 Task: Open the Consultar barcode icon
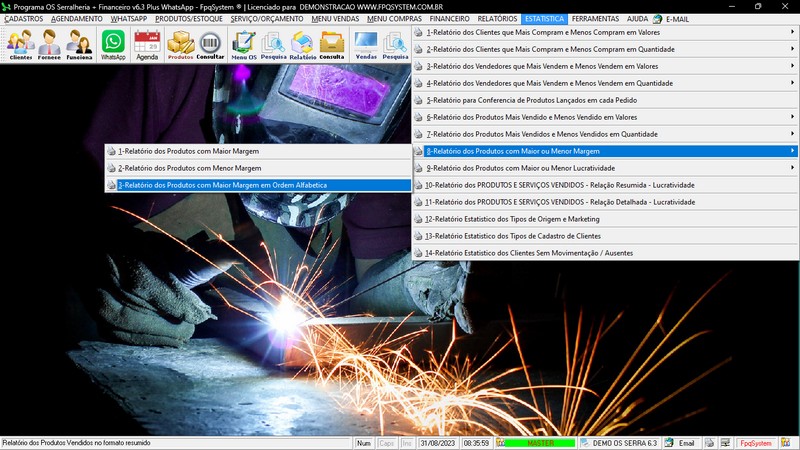pos(210,45)
